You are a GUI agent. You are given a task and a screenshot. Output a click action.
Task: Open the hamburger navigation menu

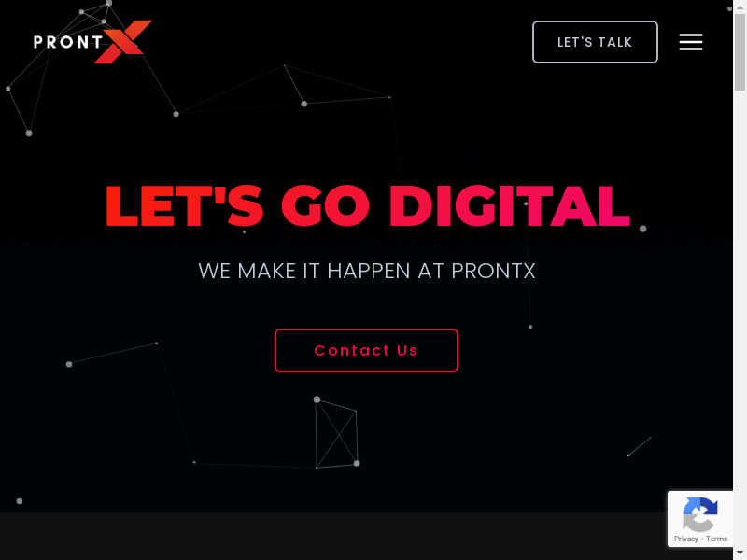click(x=691, y=42)
